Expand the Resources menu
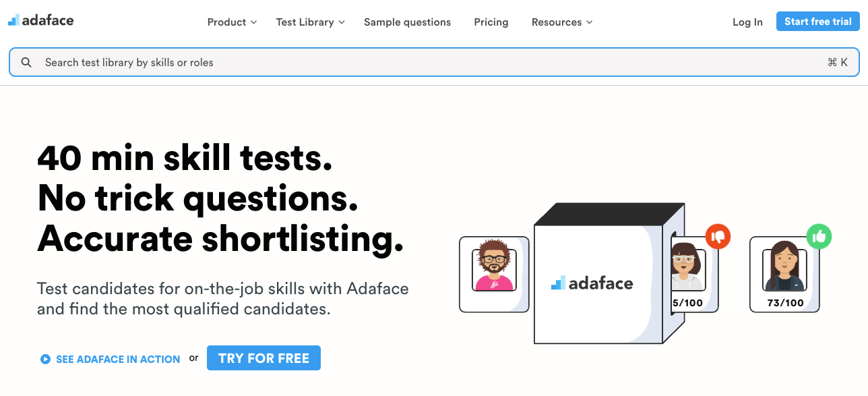This screenshot has height=396, width=868. tap(562, 22)
